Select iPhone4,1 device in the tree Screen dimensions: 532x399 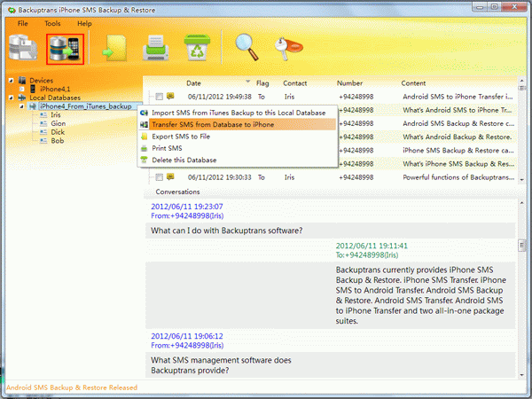click(x=55, y=89)
